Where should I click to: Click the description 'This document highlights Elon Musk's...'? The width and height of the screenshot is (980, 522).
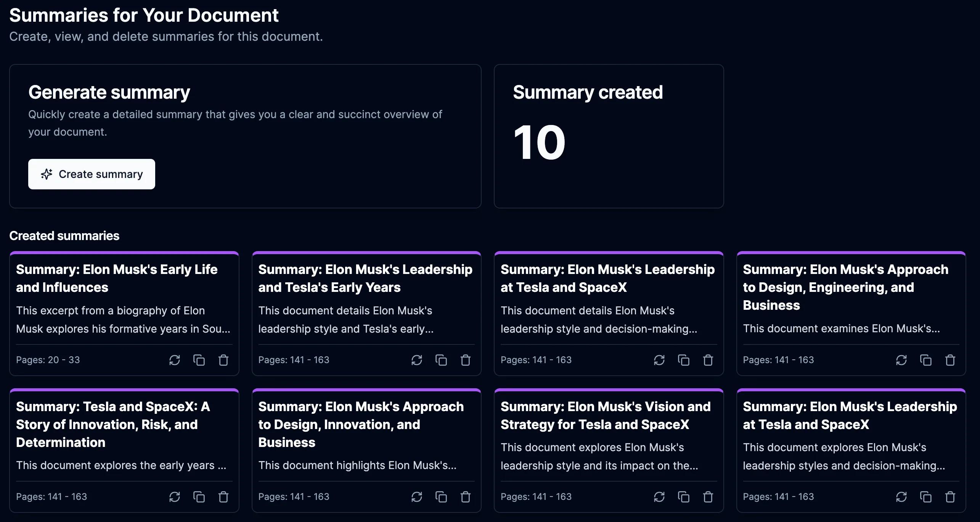coord(357,465)
